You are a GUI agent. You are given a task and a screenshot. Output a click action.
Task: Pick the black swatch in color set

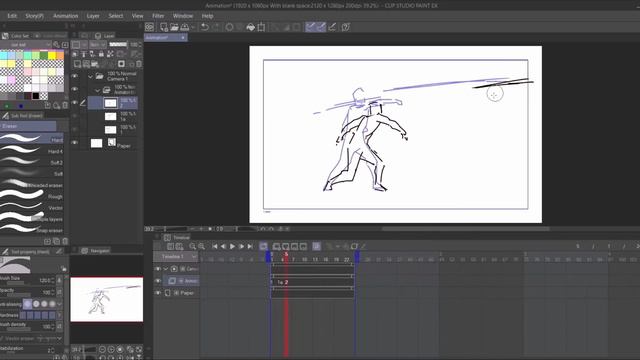point(36,96)
